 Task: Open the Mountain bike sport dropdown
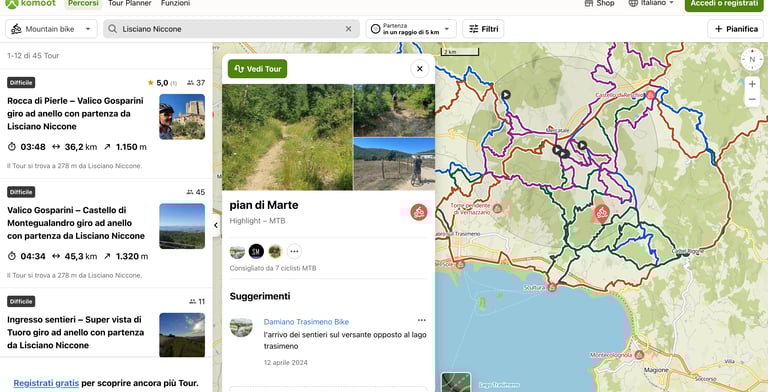(x=51, y=29)
